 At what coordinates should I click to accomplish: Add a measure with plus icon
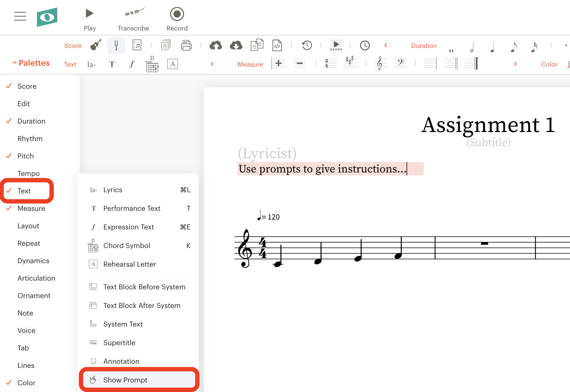coord(278,63)
